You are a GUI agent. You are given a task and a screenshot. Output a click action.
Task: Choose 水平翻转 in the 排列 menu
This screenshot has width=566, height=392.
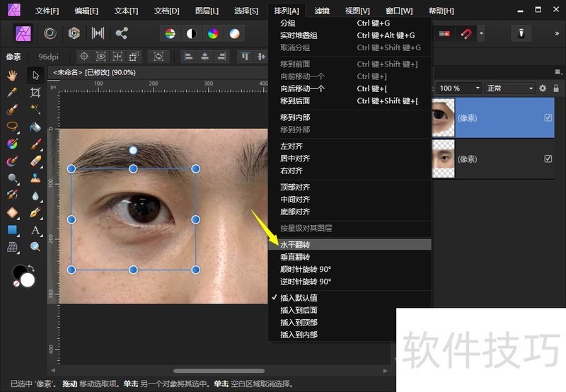(x=350, y=245)
